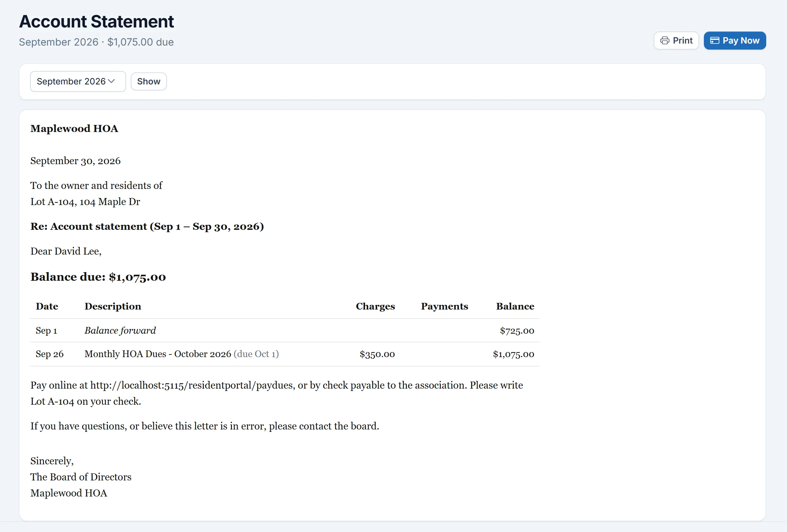Click the $350.00 charge cell
787x532 pixels.
[x=377, y=354]
